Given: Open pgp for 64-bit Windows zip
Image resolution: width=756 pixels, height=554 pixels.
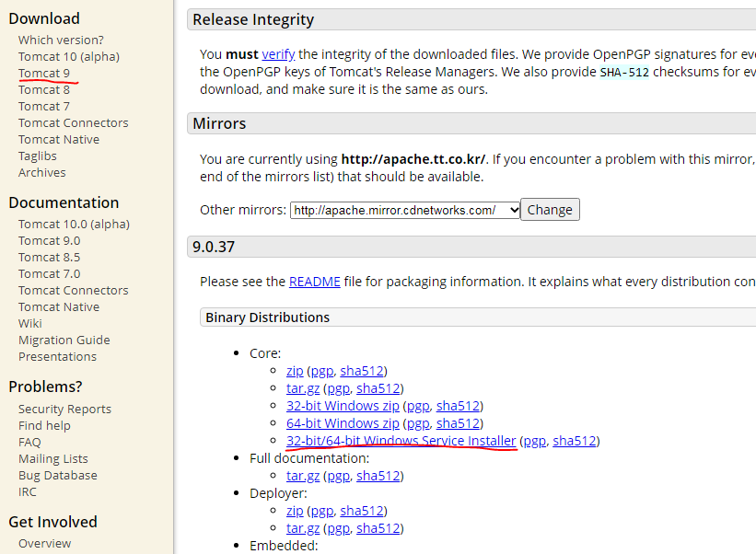Looking at the screenshot, I should 418,423.
